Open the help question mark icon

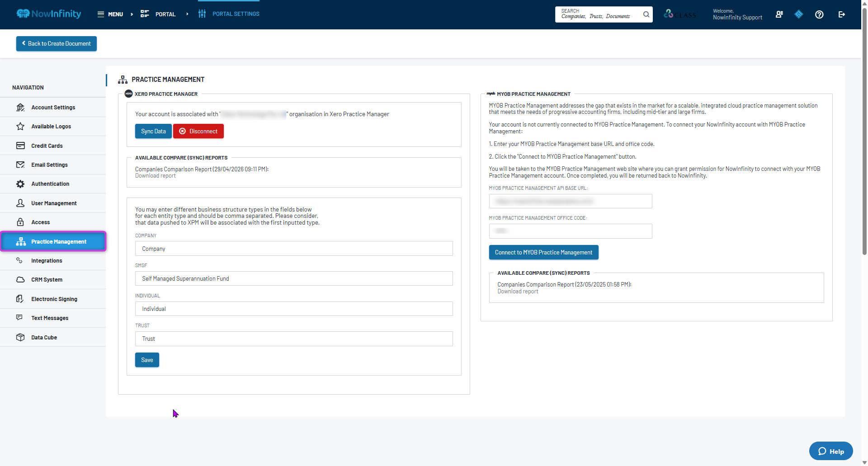pyautogui.click(x=819, y=14)
